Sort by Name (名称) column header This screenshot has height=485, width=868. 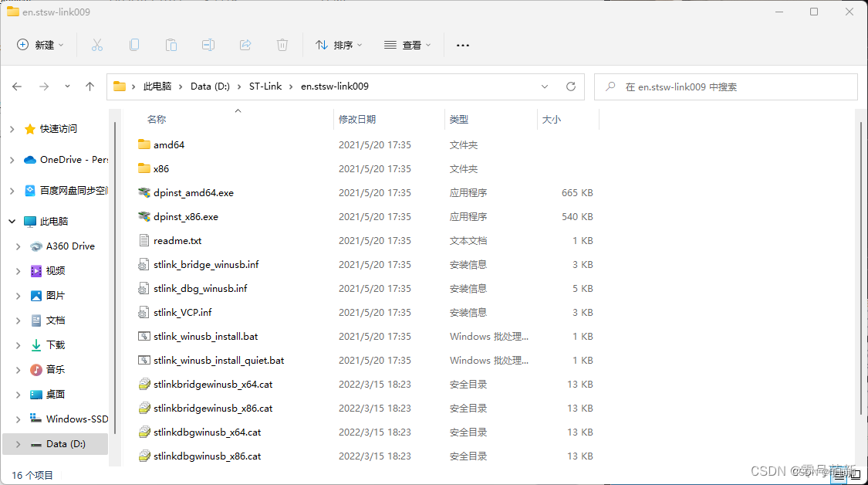coord(157,119)
